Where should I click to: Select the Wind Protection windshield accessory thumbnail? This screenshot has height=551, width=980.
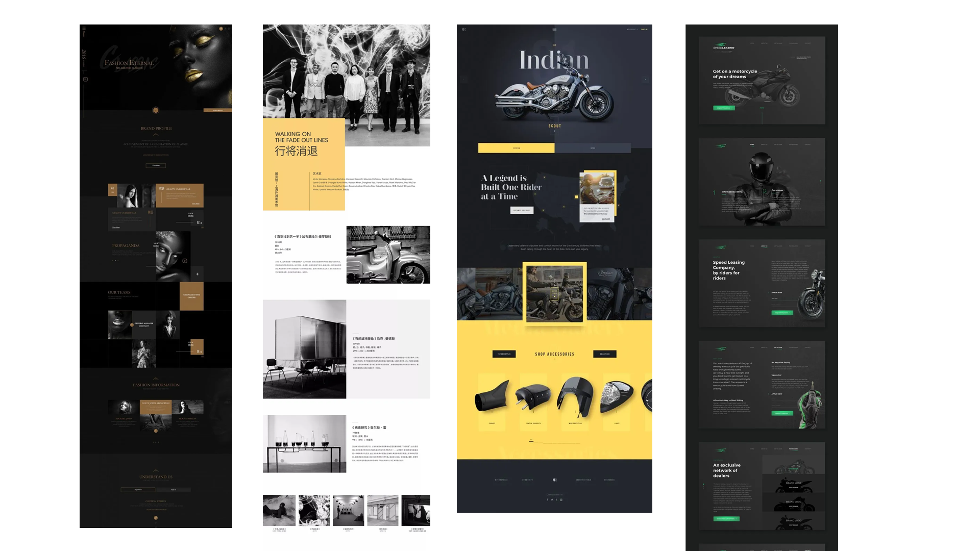coord(575,395)
